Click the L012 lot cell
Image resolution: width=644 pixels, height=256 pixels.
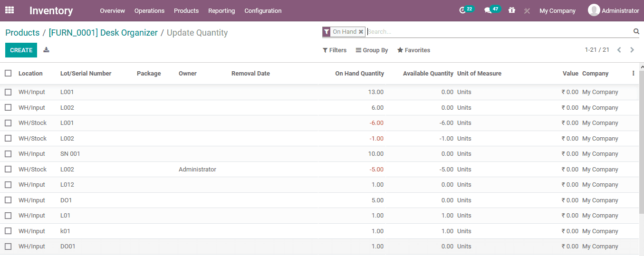67,185
